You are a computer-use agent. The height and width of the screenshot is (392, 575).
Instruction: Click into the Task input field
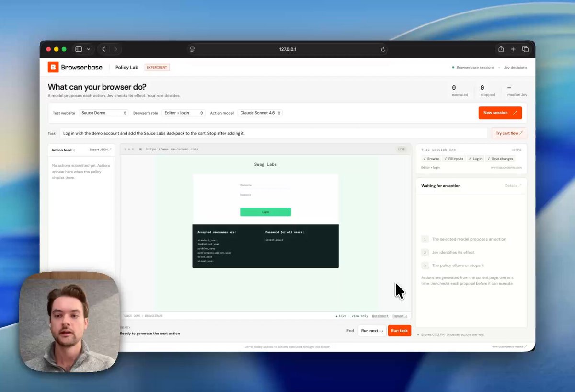pos(274,133)
